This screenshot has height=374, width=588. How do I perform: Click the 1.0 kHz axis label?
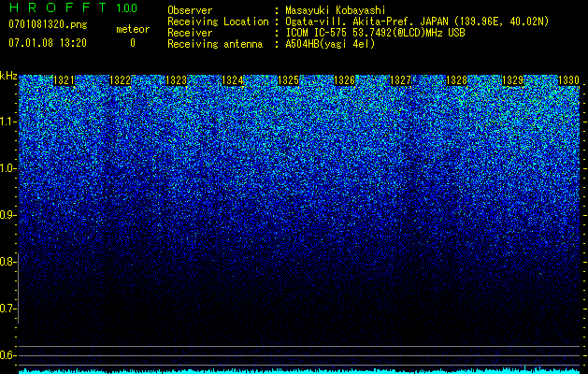tap(7, 168)
